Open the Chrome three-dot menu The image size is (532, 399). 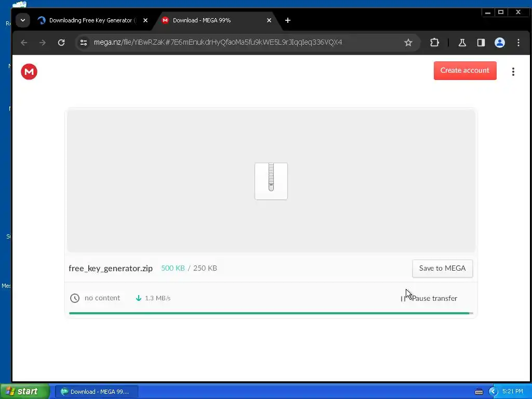pyautogui.click(x=518, y=43)
